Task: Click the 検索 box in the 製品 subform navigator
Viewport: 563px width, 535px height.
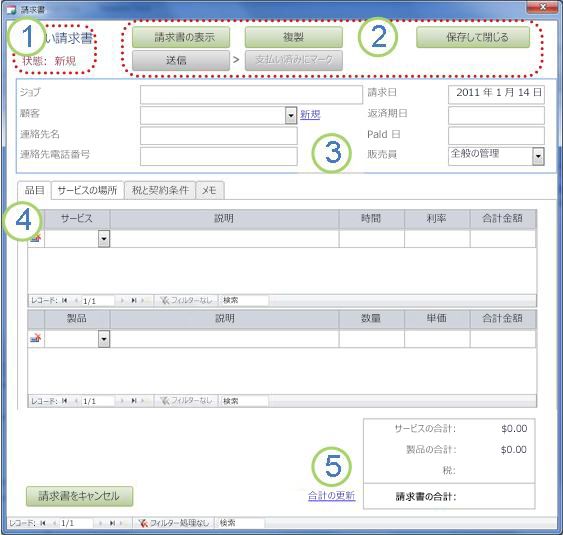Action: click(245, 400)
